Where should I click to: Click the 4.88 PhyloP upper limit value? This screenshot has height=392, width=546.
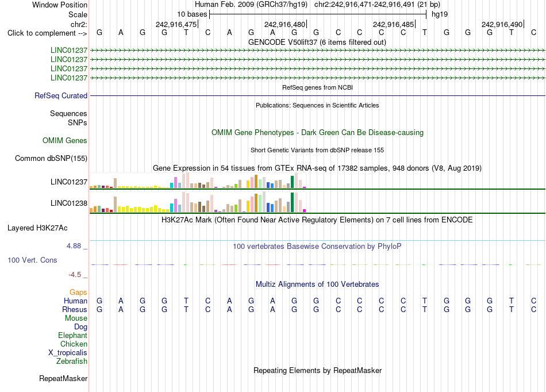click(74, 246)
